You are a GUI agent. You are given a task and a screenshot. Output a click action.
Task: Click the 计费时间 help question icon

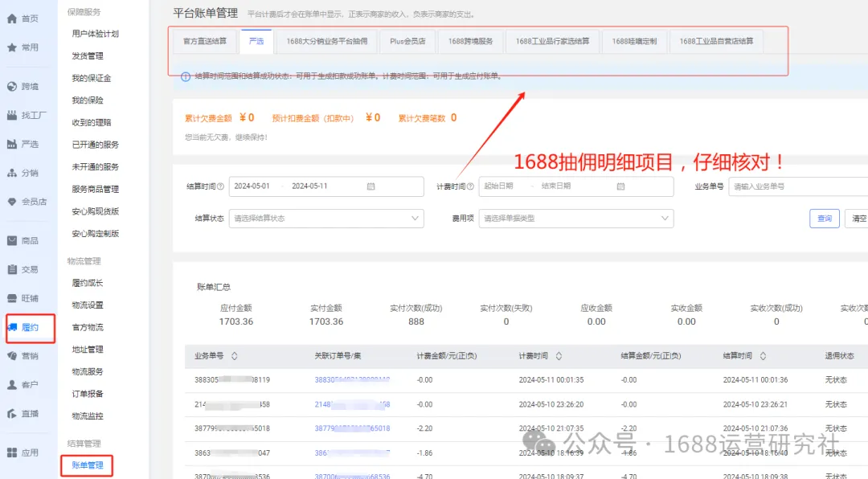tap(470, 186)
